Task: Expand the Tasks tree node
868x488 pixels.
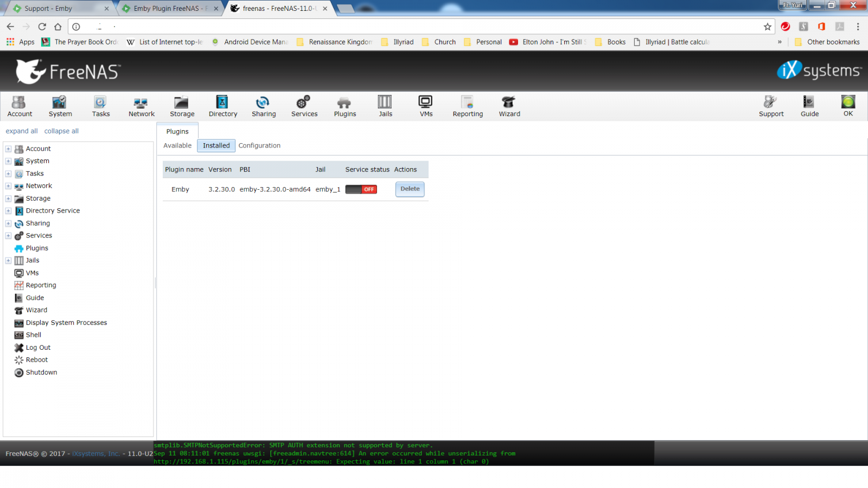Action: pos(8,174)
